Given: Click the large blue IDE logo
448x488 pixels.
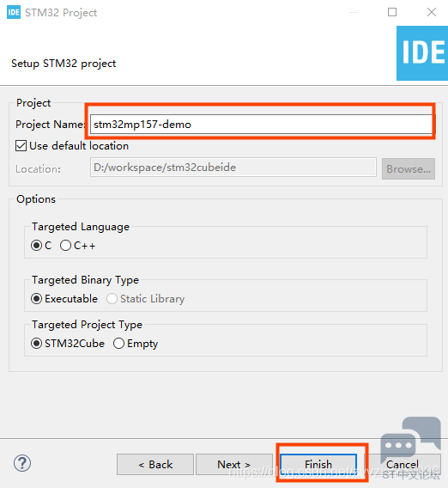Looking at the screenshot, I should click(422, 53).
